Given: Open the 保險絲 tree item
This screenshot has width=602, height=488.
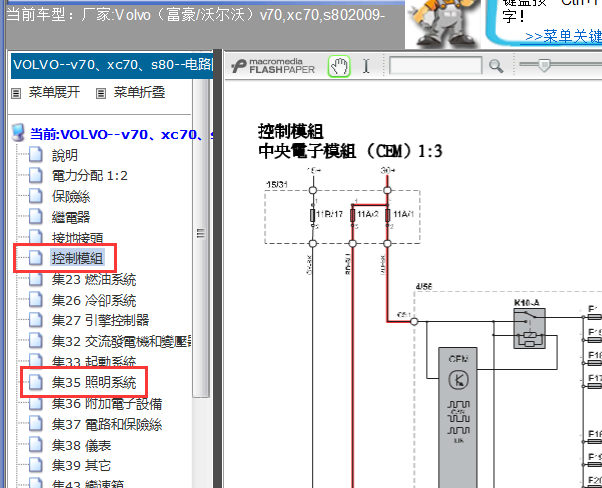Looking at the screenshot, I should coord(71,197).
